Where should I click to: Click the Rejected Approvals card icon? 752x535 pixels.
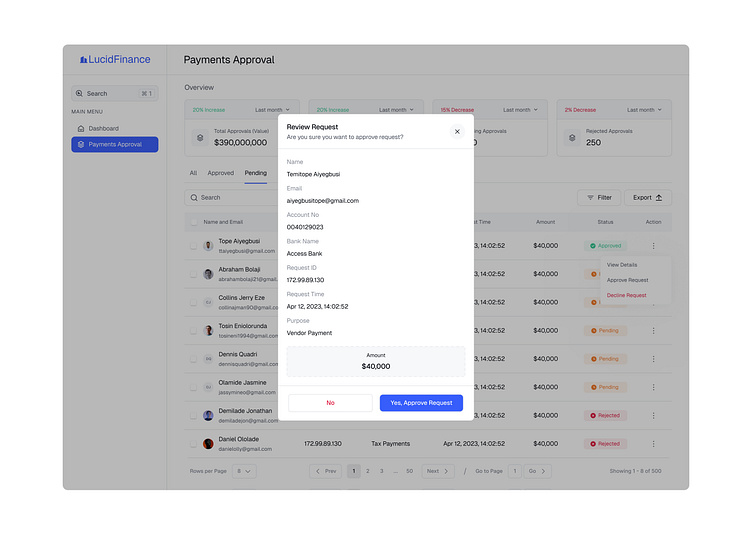click(x=572, y=137)
